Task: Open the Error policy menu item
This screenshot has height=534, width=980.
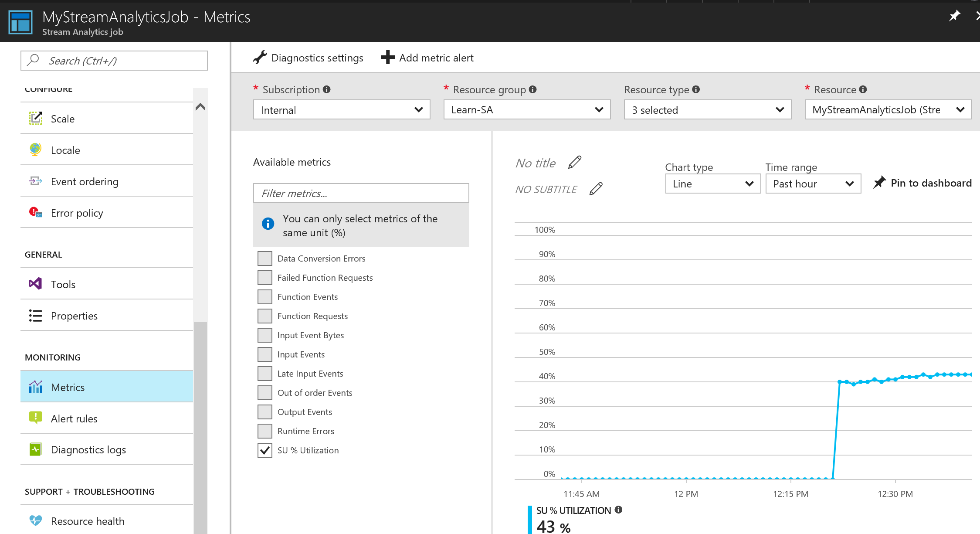Action: 107,212
